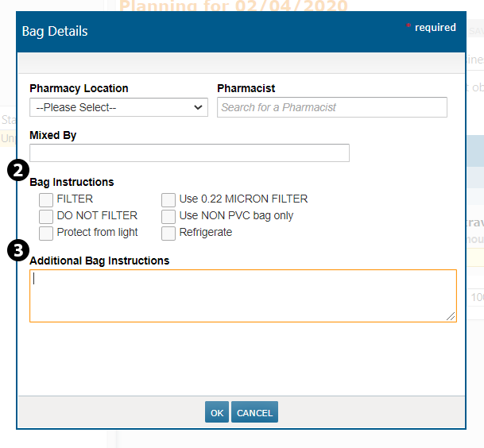Image resolution: width=484 pixels, height=448 pixels.
Task: Click the Bag Details dialog title
Action: click(55, 32)
